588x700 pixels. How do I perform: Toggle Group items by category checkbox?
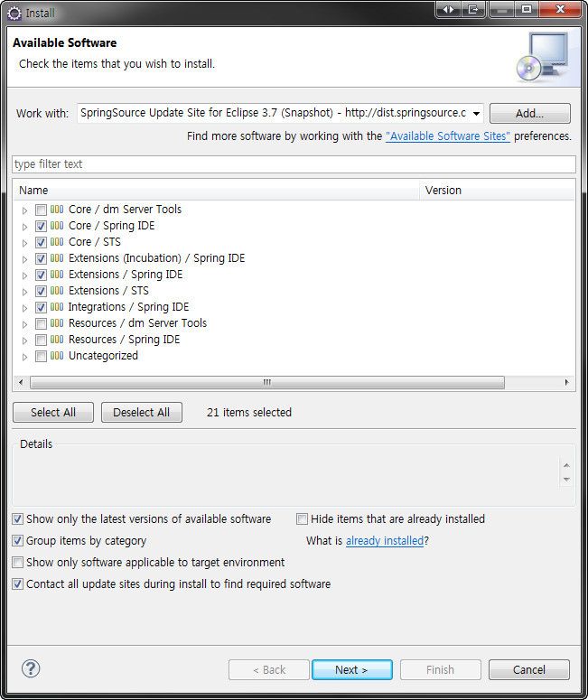(17, 541)
